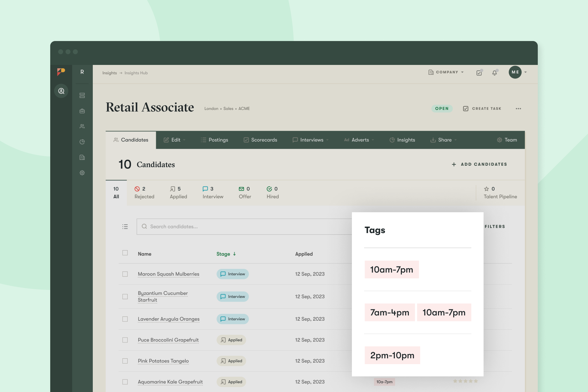
Task: Click the candidate profile icon in left rail
Action: [x=61, y=91]
